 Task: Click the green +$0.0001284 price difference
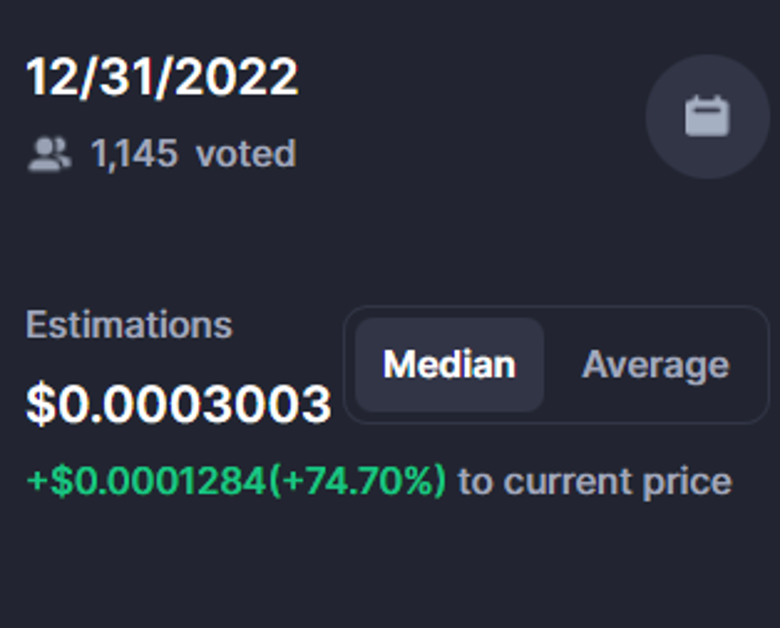point(146,482)
